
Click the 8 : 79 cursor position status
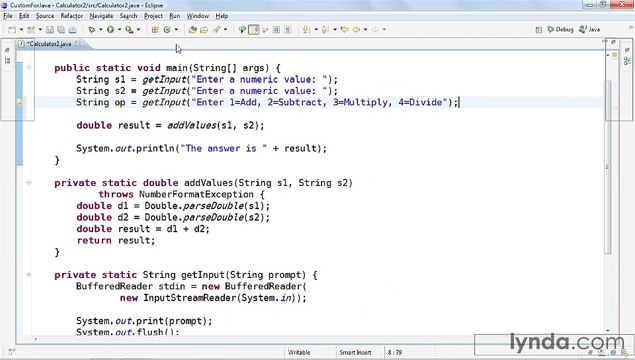click(x=395, y=352)
